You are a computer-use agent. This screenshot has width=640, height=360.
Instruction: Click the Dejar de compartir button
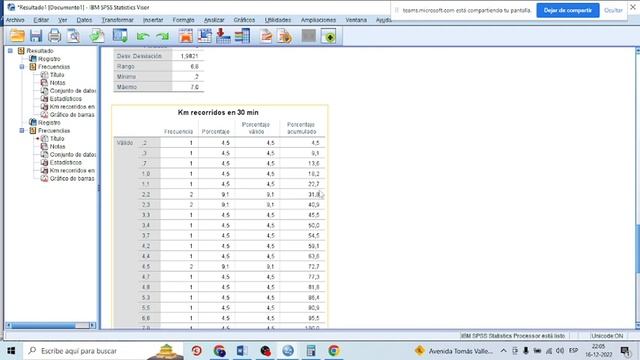coord(568,10)
